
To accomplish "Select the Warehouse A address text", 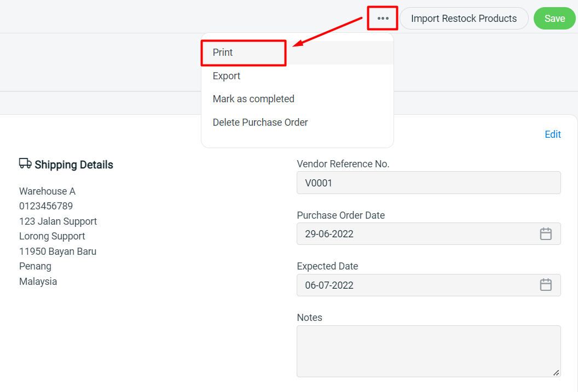I will tap(47, 191).
